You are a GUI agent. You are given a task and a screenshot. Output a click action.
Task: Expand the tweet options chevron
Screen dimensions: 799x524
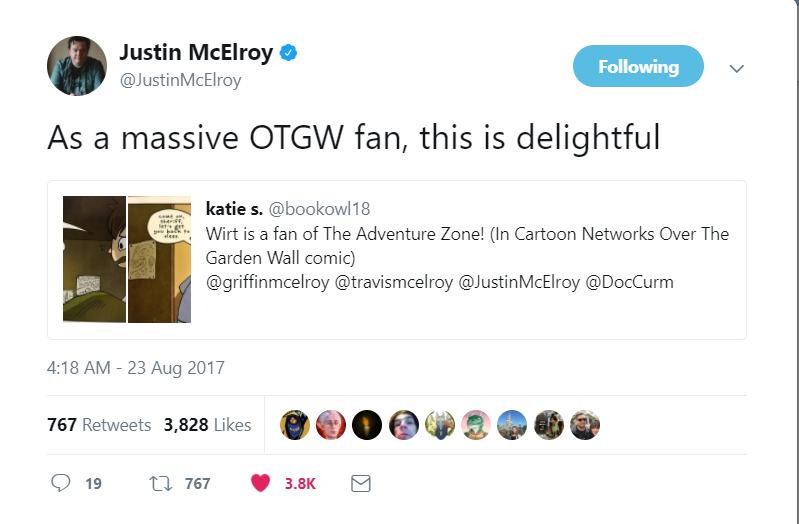pyautogui.click(x=737, y=68)
